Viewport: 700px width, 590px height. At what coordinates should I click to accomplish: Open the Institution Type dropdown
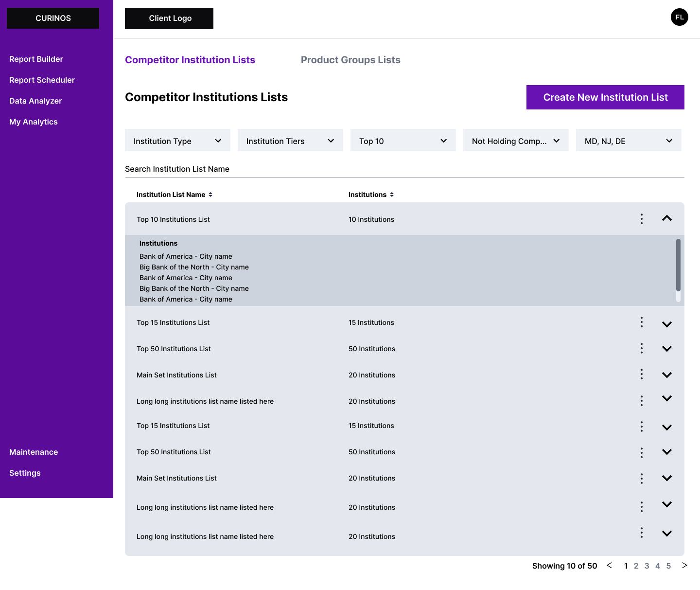point(177,141)
